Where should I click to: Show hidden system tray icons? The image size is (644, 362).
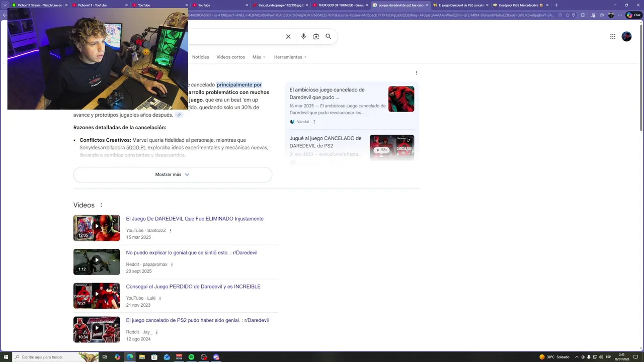click(577, 357)
